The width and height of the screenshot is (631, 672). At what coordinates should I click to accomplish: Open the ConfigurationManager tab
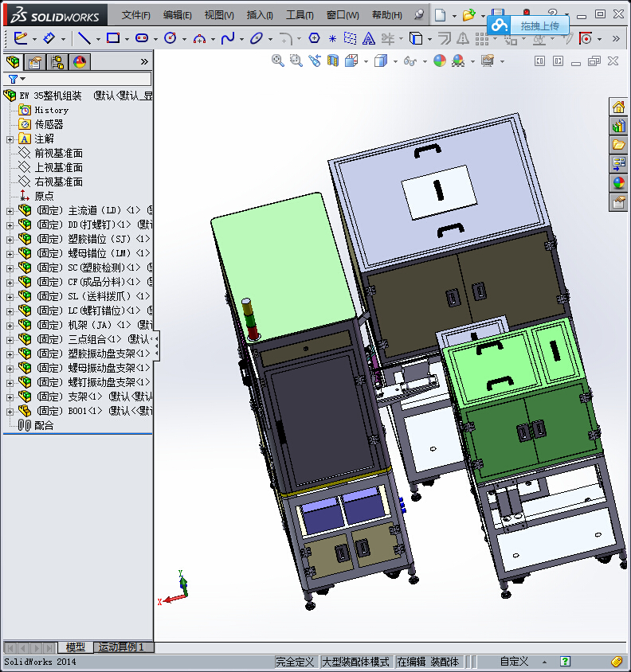tap(57, 62)
